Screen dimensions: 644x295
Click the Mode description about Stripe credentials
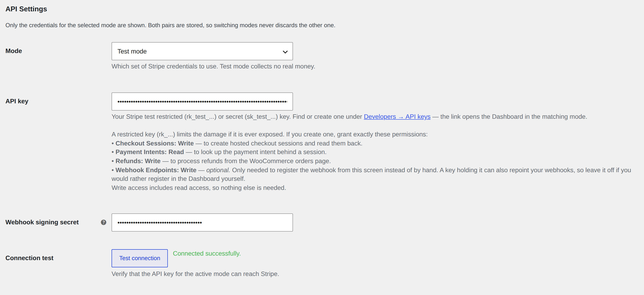[x=213, y=66]
